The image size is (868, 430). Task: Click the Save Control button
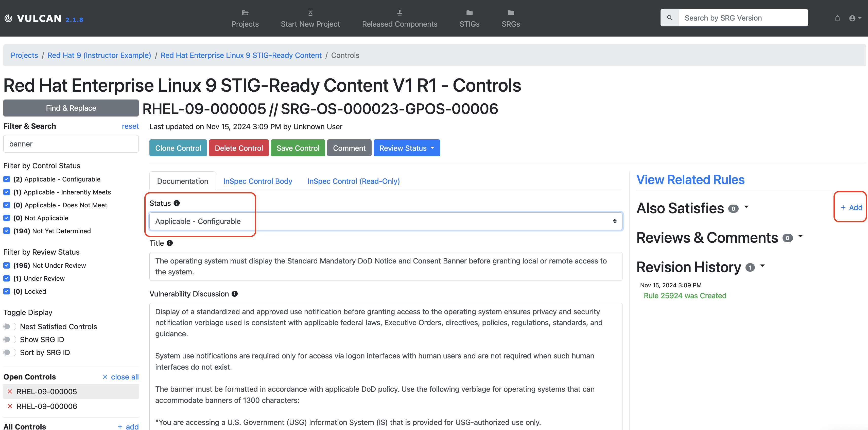pyautogui.click(x=298, y=148)
